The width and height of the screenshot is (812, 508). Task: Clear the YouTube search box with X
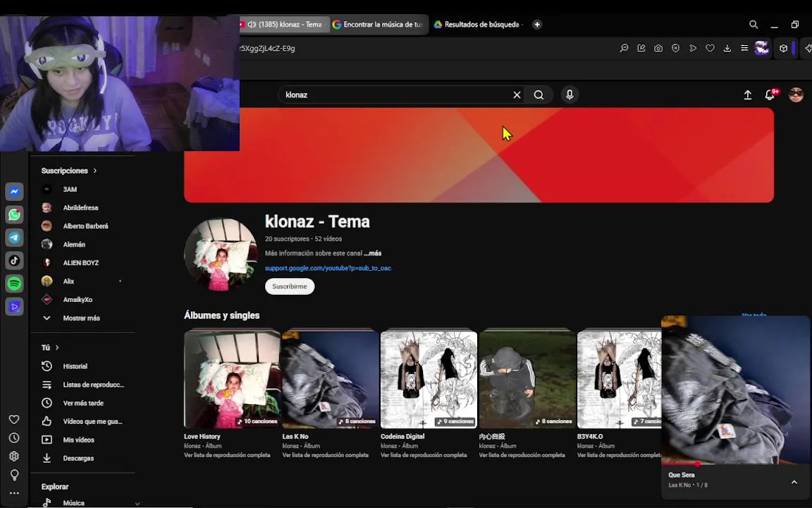click(x=517, y=95)
